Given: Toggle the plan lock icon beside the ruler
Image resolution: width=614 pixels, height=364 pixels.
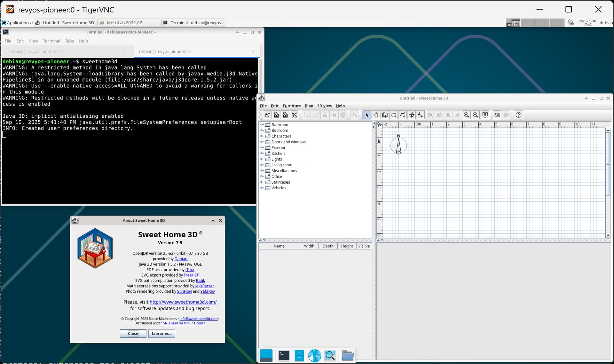Looking at the screenshot, I should [x=380, y=125].
